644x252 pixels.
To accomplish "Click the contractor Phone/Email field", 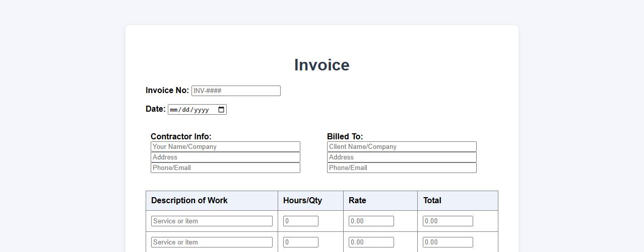I will [x=225, y=168].
